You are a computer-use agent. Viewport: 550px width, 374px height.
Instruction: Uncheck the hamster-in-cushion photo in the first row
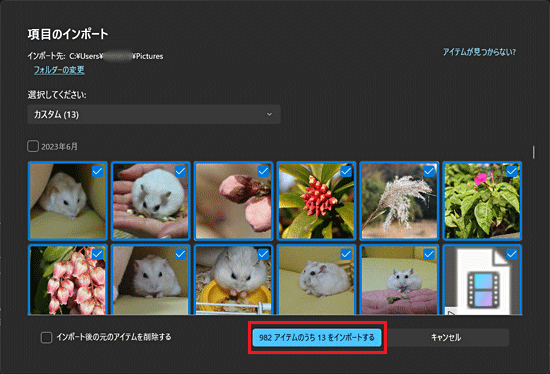(97, 171)
